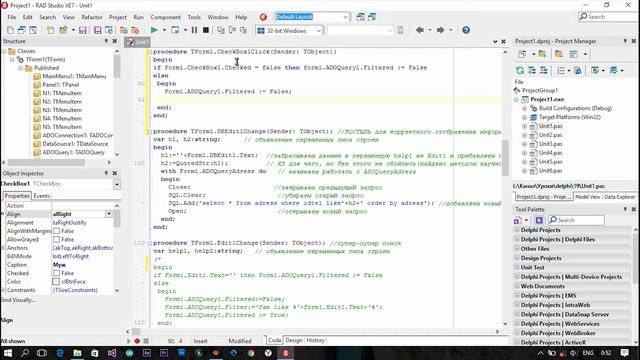The height and width of the screenshot is (360, 640).
Task: Click the Tool Palette search field
Action: pyautogui.click(x=576, y=220)
